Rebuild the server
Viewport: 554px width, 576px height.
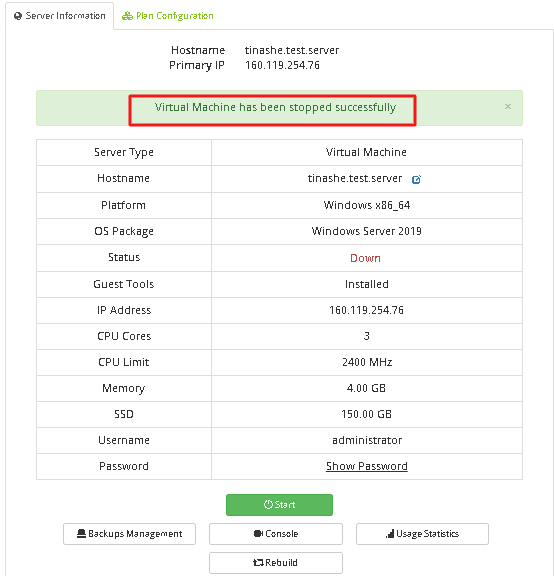tap(276, 562)
